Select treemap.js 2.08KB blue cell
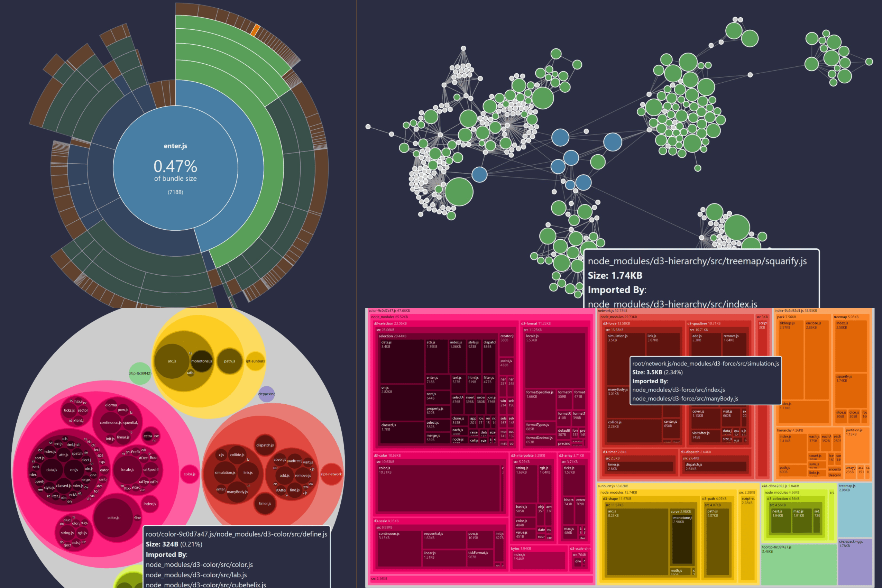The height and width of the screenshot is (588, 882). click(x=855, y=510)
